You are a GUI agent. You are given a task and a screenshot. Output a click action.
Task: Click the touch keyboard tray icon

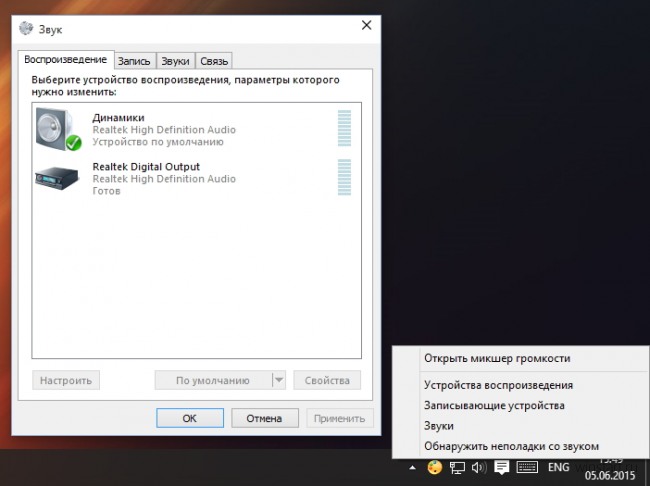tap(527, 468)
